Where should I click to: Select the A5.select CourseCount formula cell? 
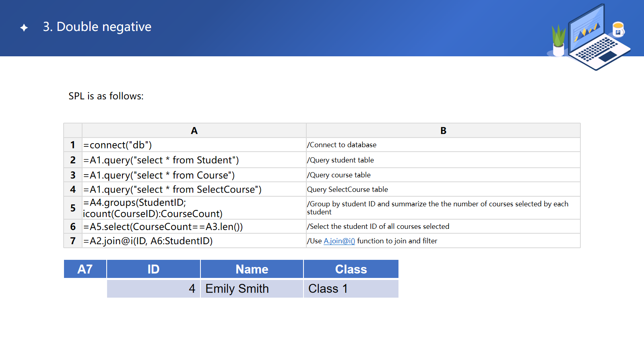coord(194,227)
